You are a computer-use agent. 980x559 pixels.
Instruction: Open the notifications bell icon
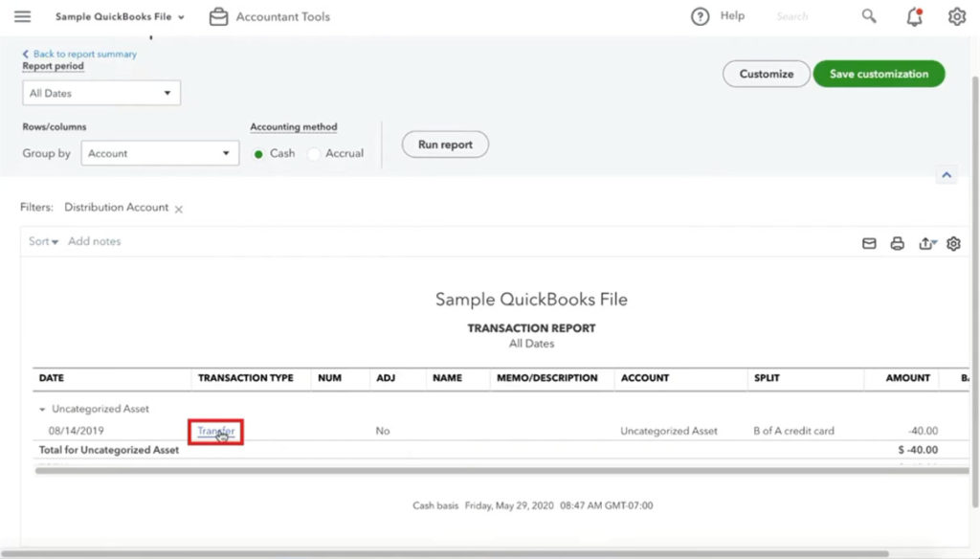click(914, 15)
